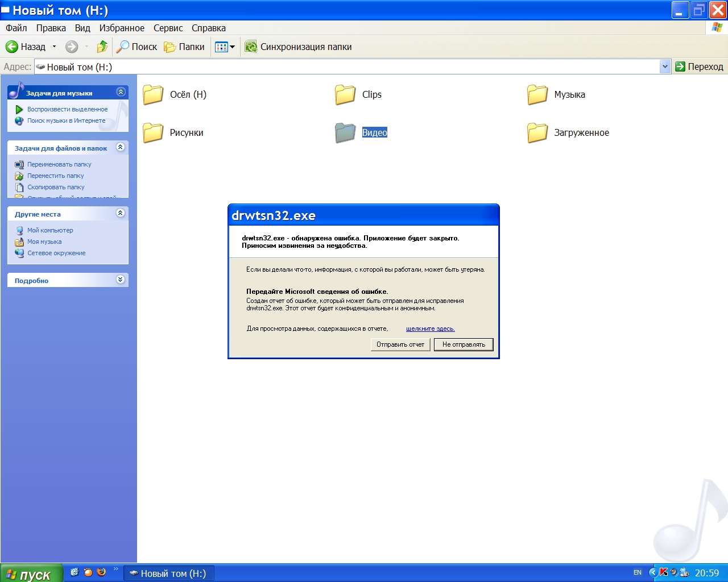Open the Search (Поиск) tool
728x582 pixels.
pyautogui.click(x=136, y=47)
